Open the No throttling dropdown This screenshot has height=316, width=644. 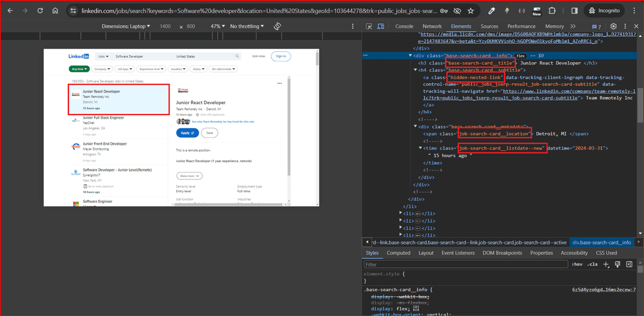coord(247,26)
